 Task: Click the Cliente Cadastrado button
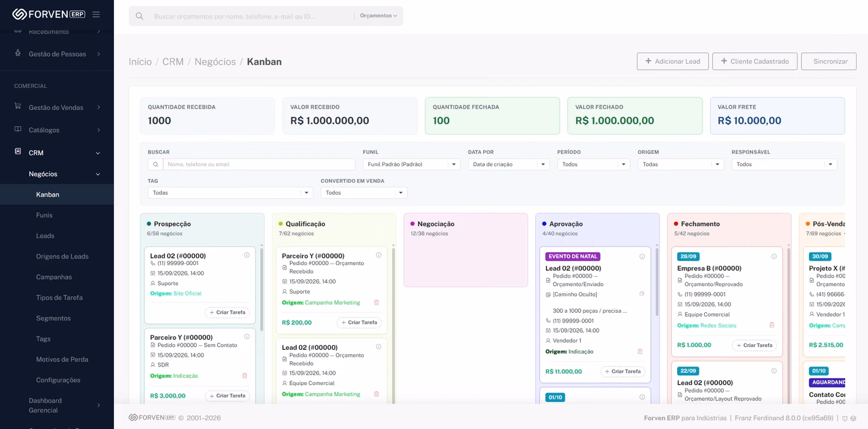click(x=755, y=61)
